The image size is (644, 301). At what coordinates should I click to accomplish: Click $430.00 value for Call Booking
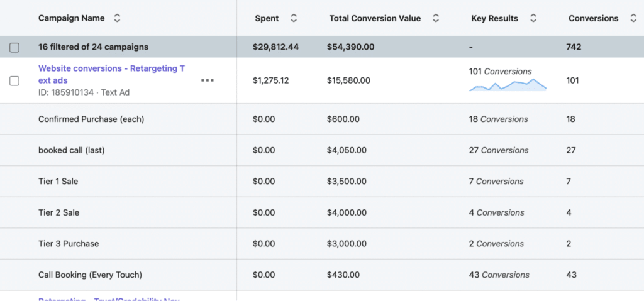pyautogui.click(x=343, y=275)
